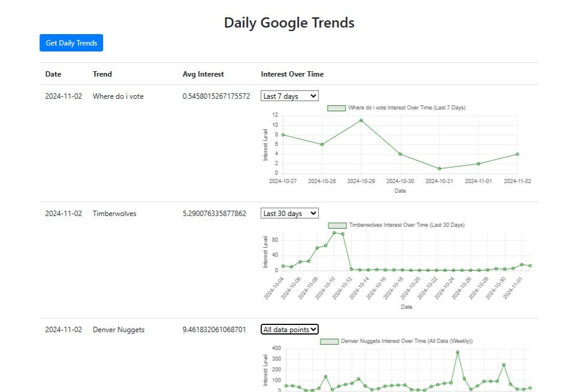572x392 pixels.
Task: Open the Last 7 days dropdown
Action: (x=290, y=96)
